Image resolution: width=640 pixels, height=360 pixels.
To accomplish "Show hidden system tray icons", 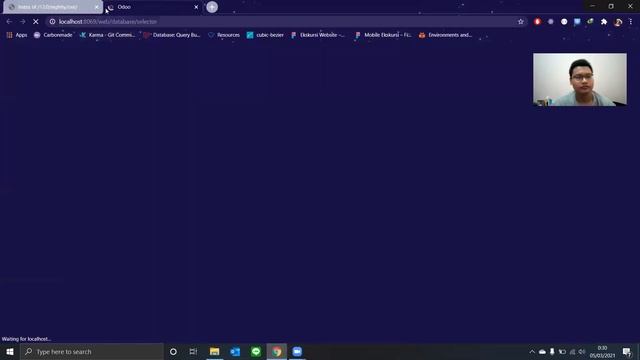I will [532, 351].
